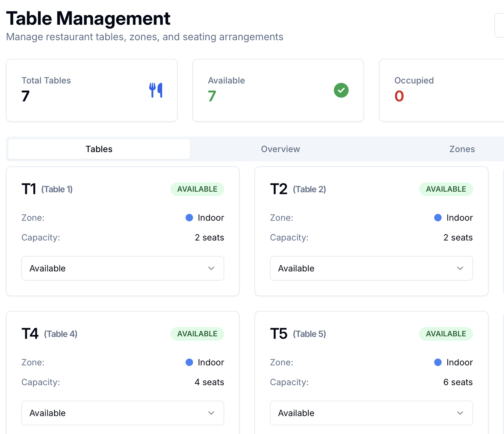The width and height of the screenshot is (504, 434).
Task: Expand the T4 Available status selector
Action: pos(123,413)
